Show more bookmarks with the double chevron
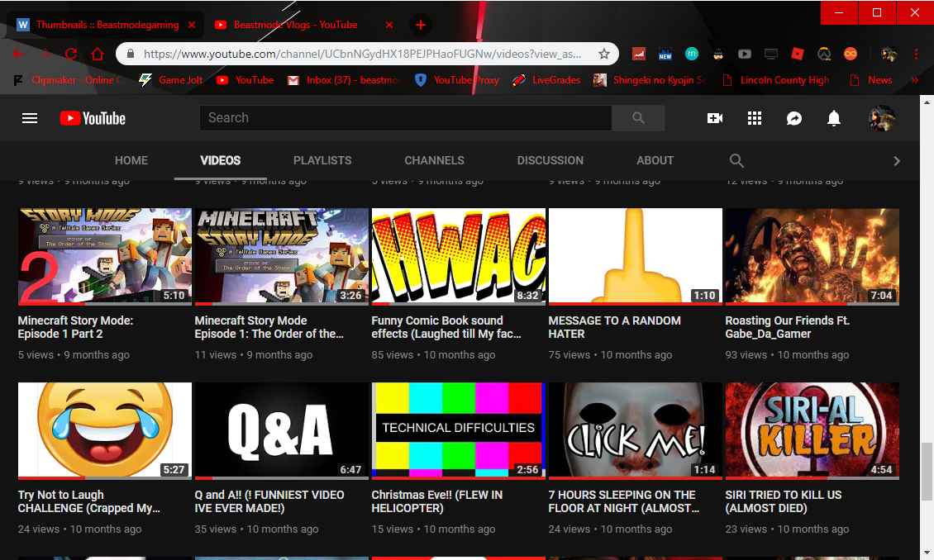The width and height of the screenshot is (934, 560). (915, 80)
